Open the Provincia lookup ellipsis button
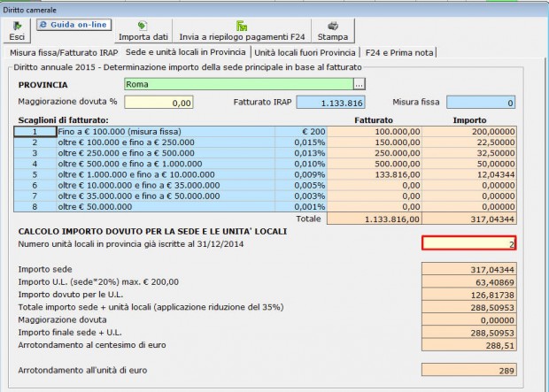Screen dimensions: 549x392 click(x=360, y=84)
